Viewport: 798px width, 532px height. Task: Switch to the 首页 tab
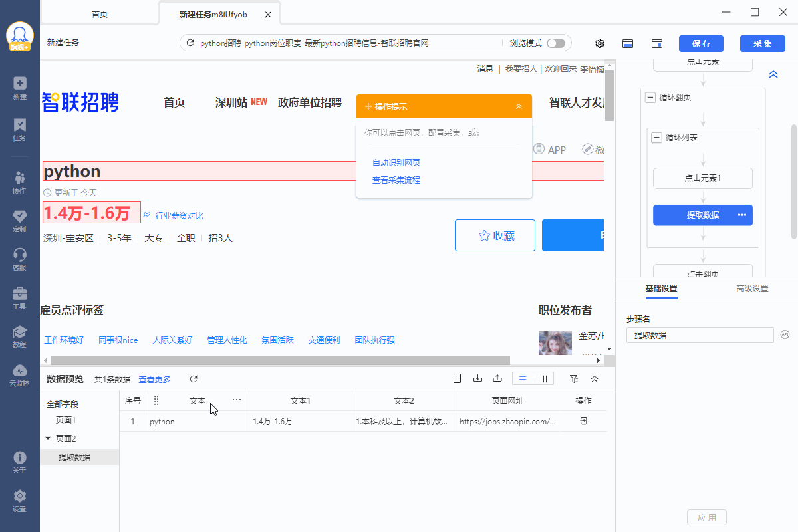(100, 14)
